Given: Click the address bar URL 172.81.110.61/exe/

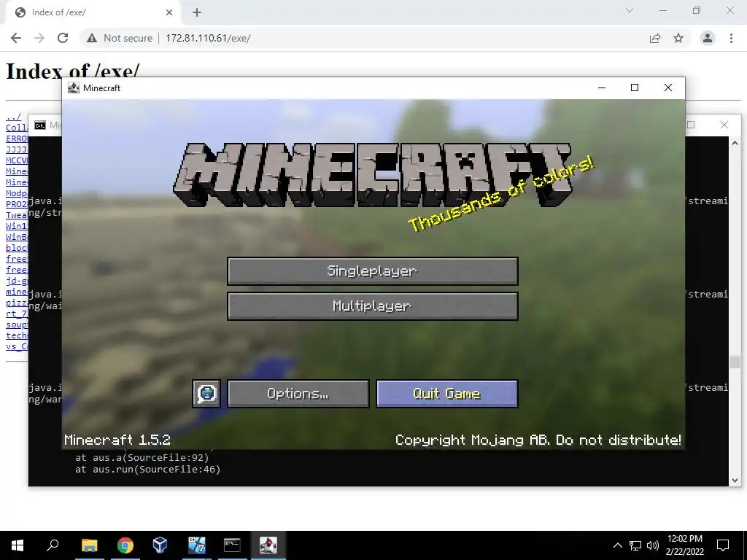Looking at the screenshot, I should pos(208,38).
